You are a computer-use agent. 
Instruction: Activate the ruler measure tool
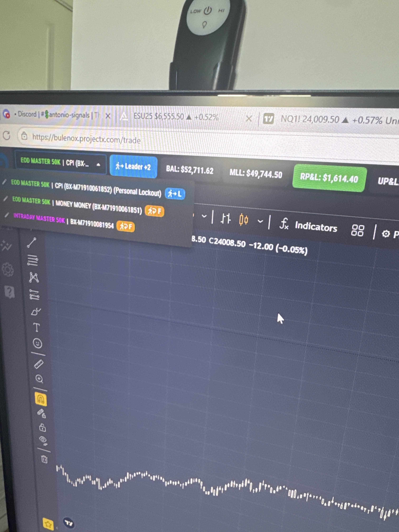tap(39, 364)
